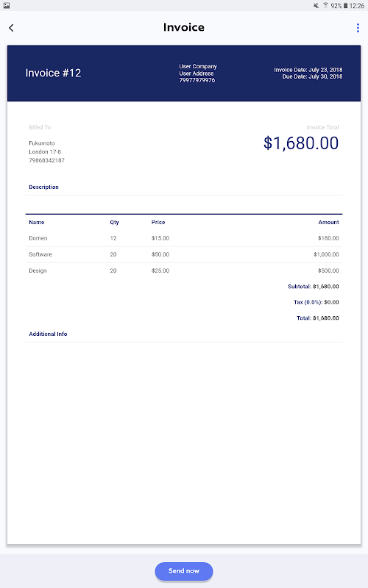
Task: Tap the Wi-Fi status icon
Action: (x=325, y=6)
